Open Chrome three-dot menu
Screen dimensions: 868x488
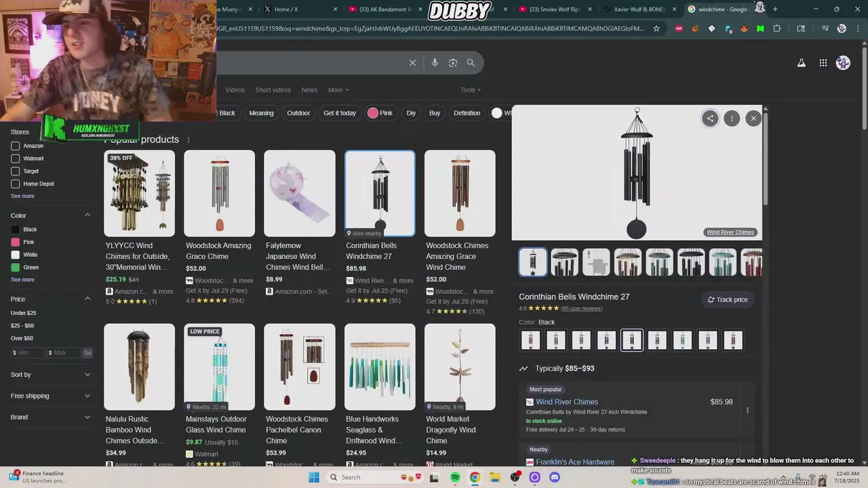tap(858, 28)
